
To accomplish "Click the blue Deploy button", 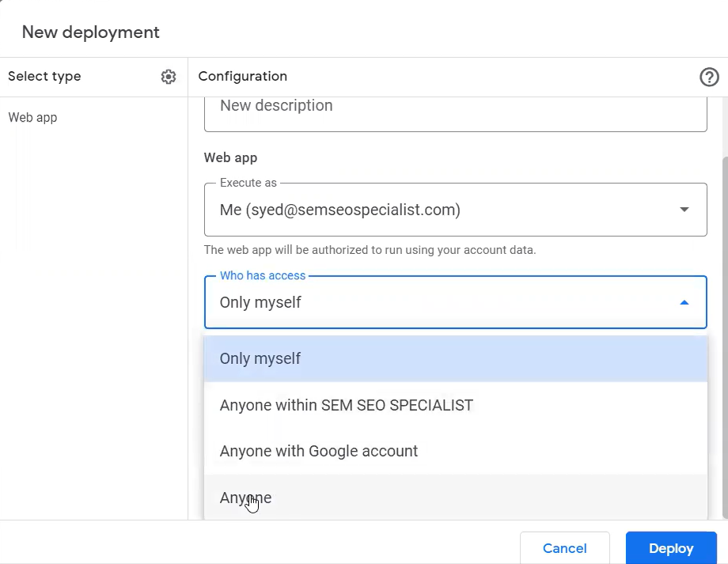I will point(671,548).
